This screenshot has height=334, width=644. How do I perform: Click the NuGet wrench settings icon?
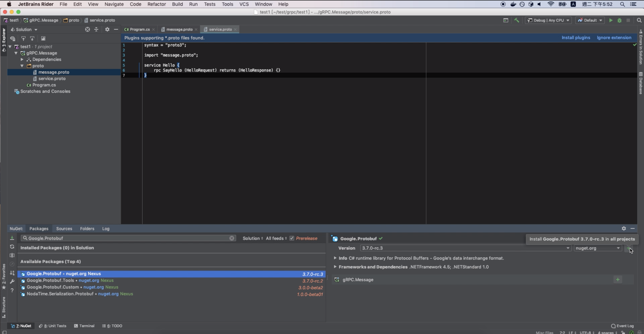tap(12, 281)
